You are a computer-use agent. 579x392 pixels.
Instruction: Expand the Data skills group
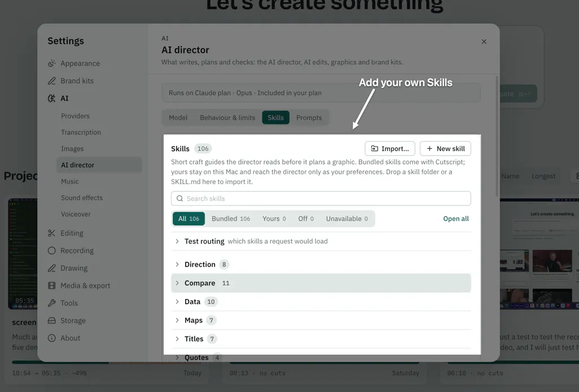click(x=321, y=302)
